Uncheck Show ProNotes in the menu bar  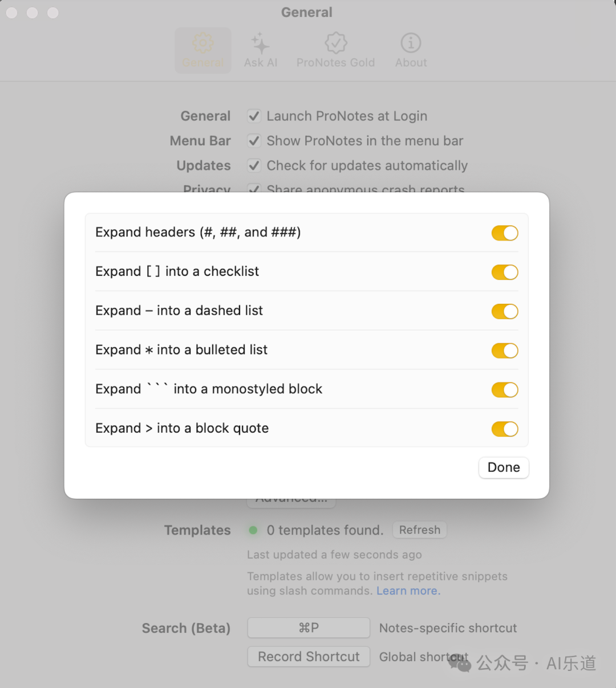click(x=254, y=141)
